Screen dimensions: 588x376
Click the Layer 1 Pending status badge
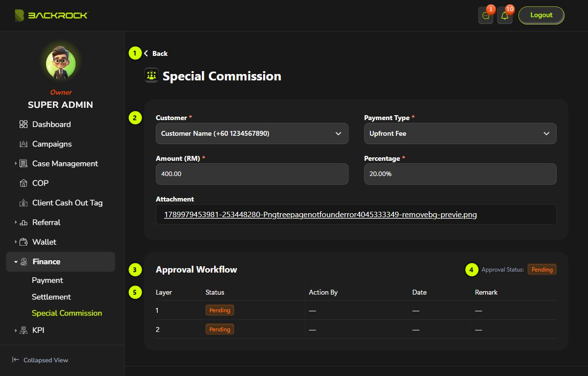pos(220,310)
